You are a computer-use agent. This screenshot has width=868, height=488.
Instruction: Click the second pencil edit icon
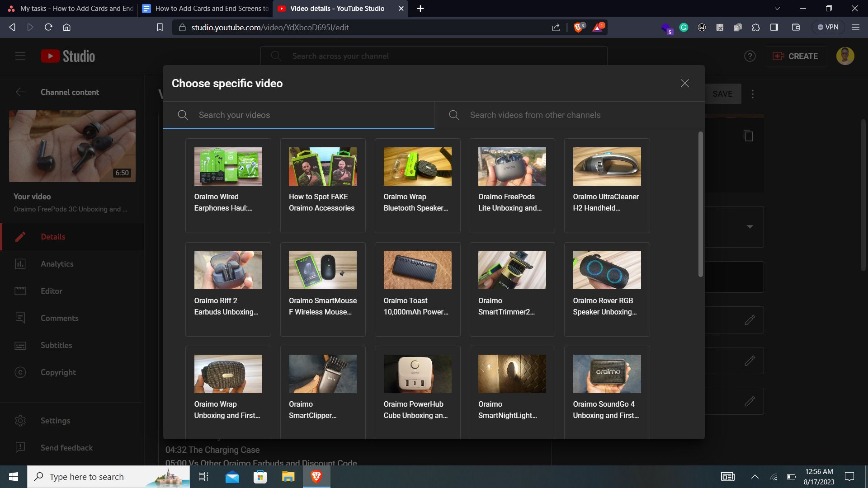[x=750, y=361]
